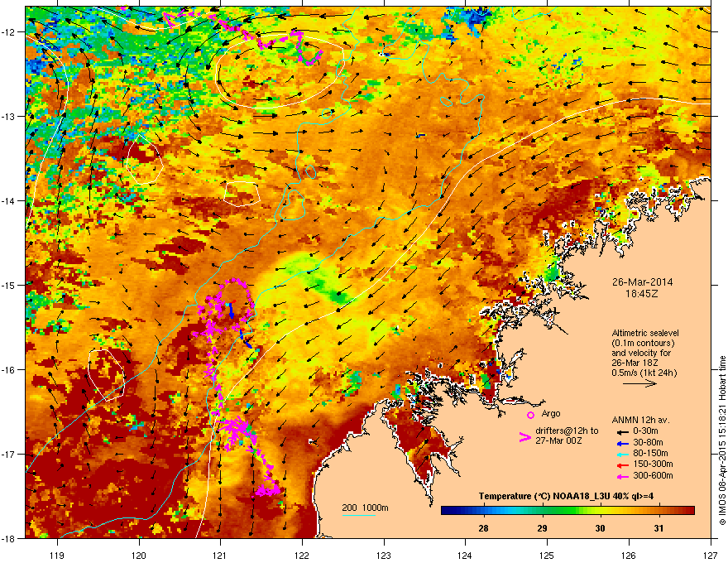Click the '123' longitude axis label
The image size is (728, 563).
click(384, 556)
